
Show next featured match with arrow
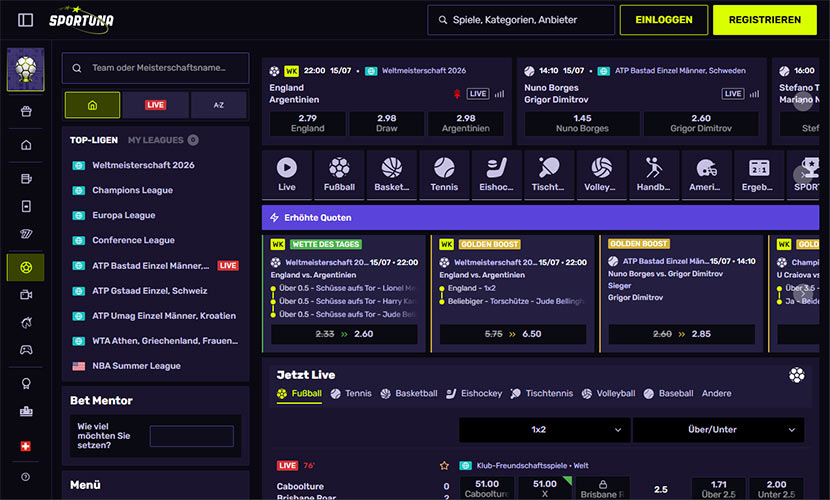click(802, 101)
